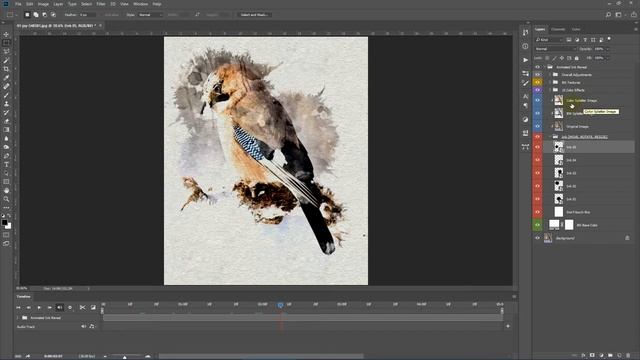
Task: Click Intersect with selection option icon
Action: click(x=53, y=15)
